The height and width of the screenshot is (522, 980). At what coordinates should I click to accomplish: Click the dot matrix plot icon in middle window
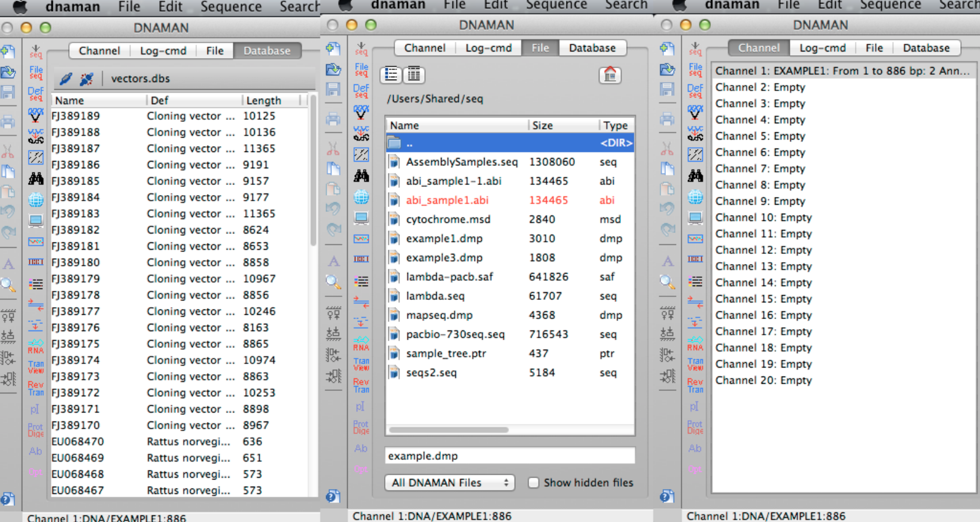coord(361,154)
